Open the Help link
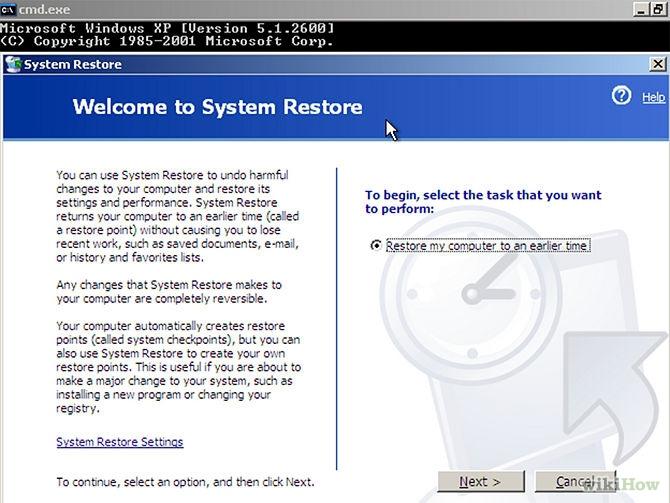This screenshot has width=670, height=503. [653, 97]
